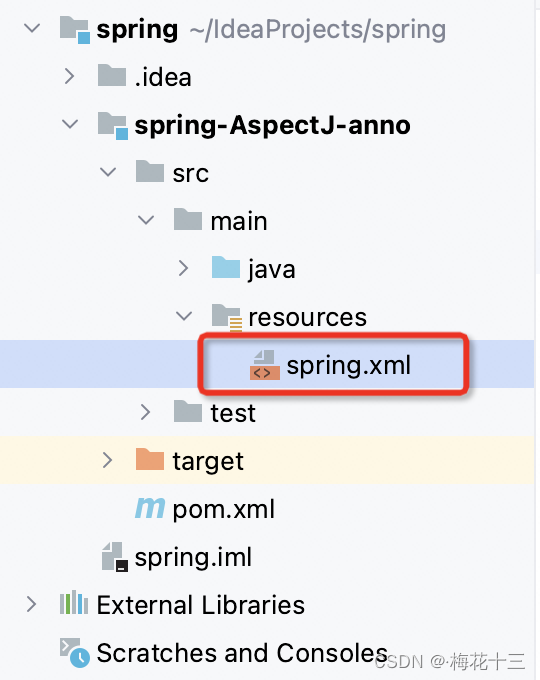
Task: Click the resources folder icon
Action: [226, 317]
